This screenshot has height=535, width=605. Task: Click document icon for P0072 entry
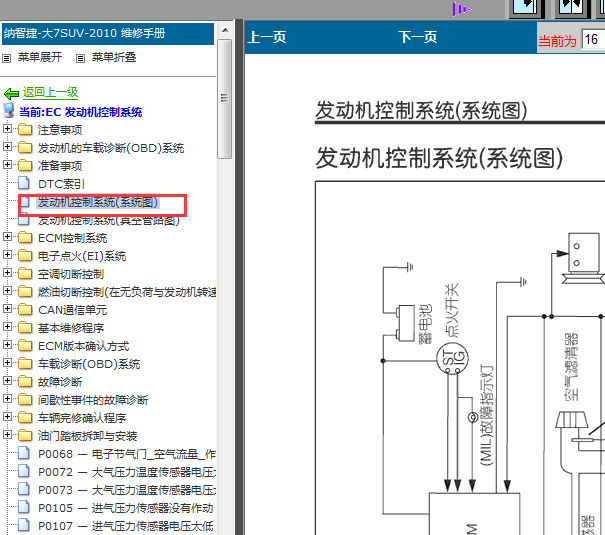coord(24,471)
